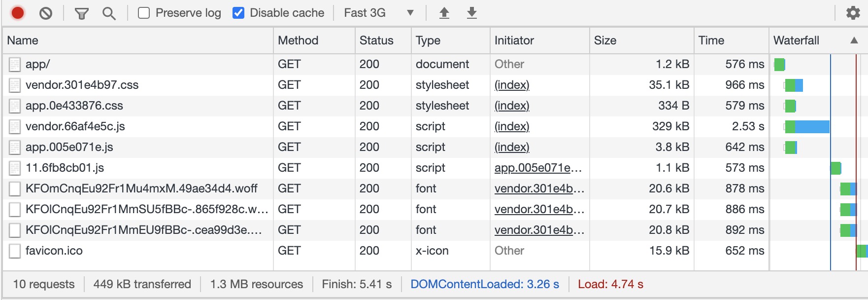This screenshot has width=868, height=300.
Task: Sort requests by the Size column
Action: pos(642,40)
